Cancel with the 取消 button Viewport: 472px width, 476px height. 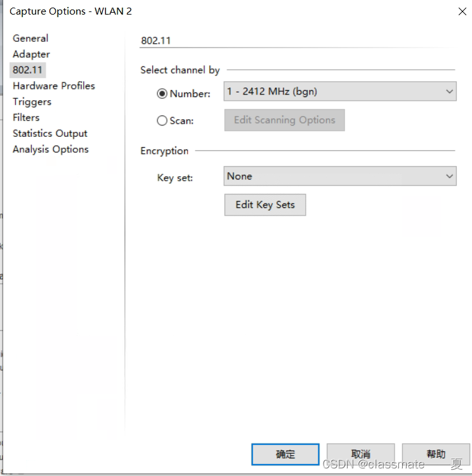tap(360, 454)
